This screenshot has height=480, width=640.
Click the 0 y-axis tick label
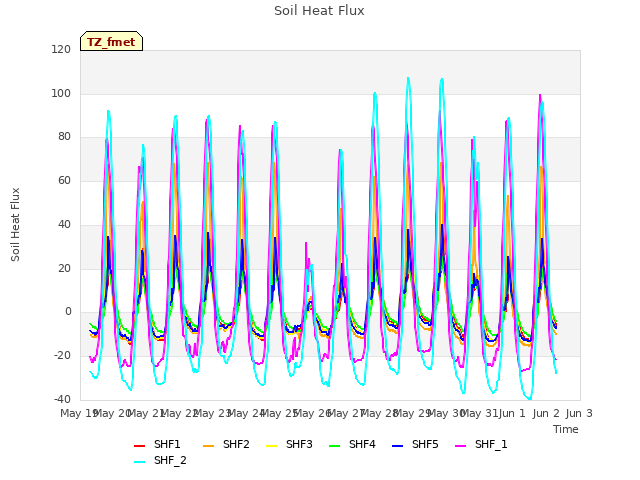(68, 312)
